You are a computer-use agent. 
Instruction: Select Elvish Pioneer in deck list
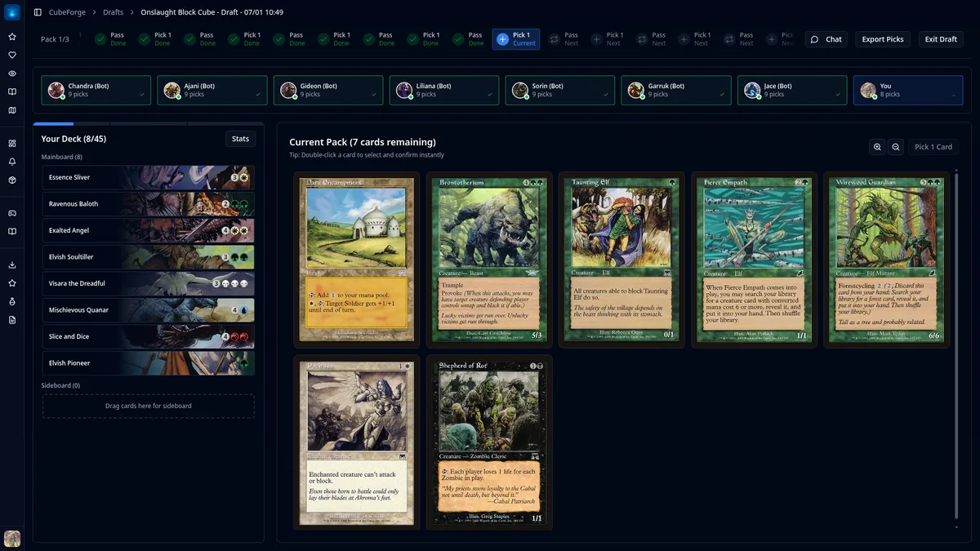pos(149,363)
